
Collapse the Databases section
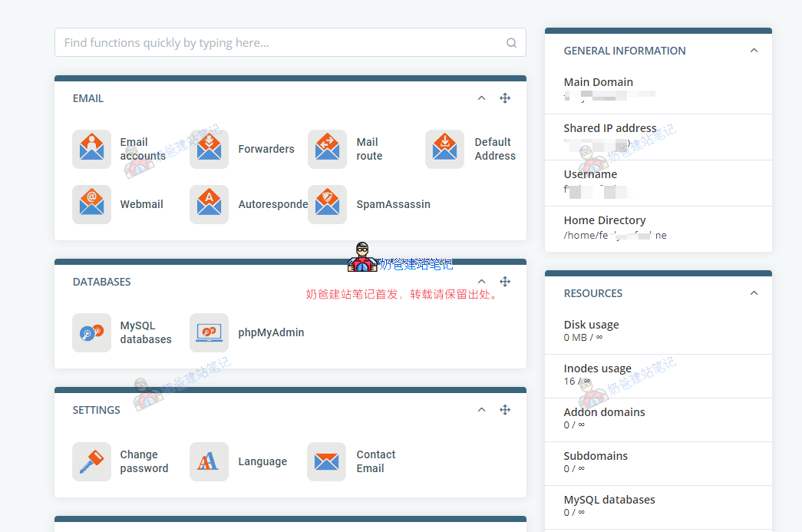coord(481,282)
